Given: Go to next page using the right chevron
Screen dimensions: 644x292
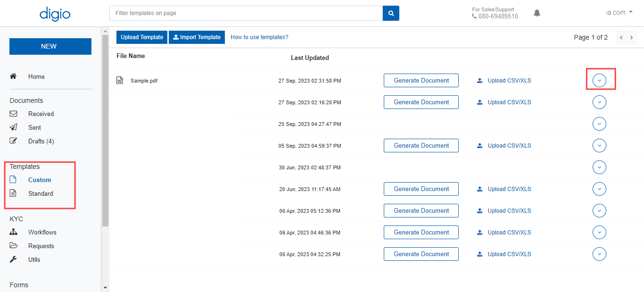Looking at the screenshot, I should [x=631, y=36].
